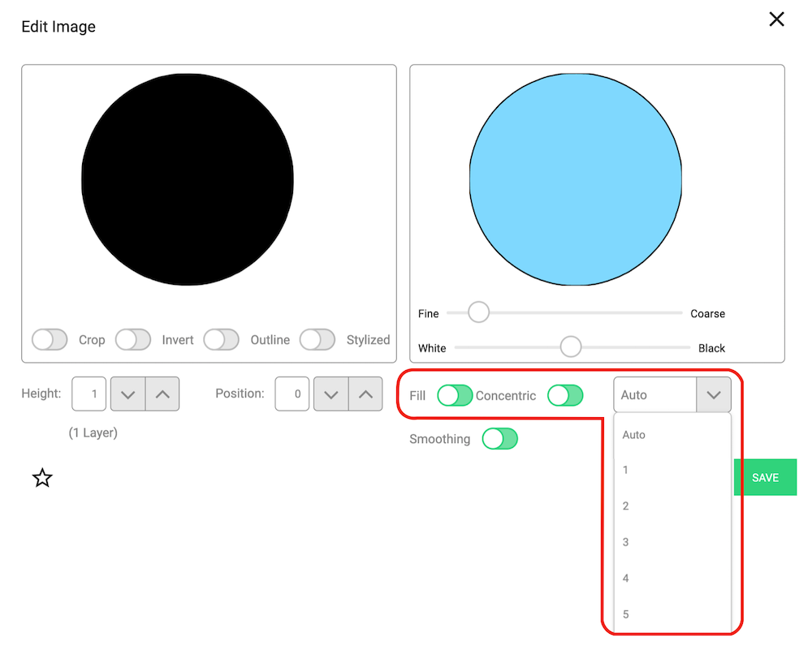
Task: Choose option 5 in dropdown list
Action: click(x=672, y=614)
